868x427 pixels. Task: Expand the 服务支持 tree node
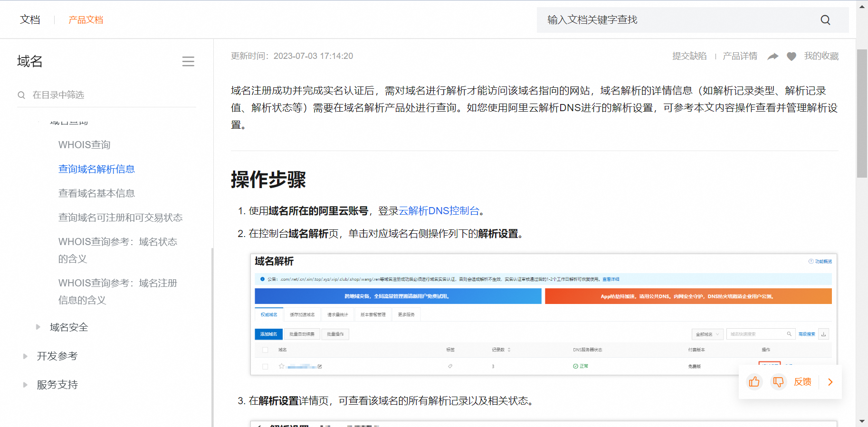click(25, 385)
